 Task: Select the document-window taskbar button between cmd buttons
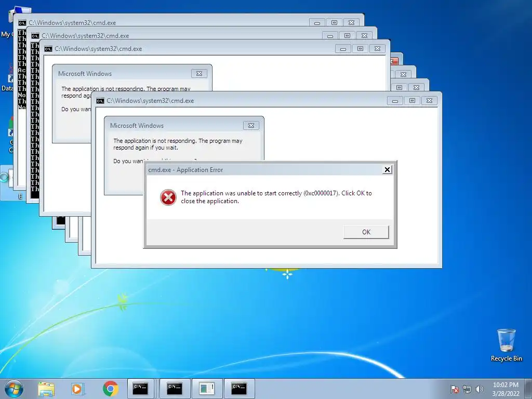(207, 389)
